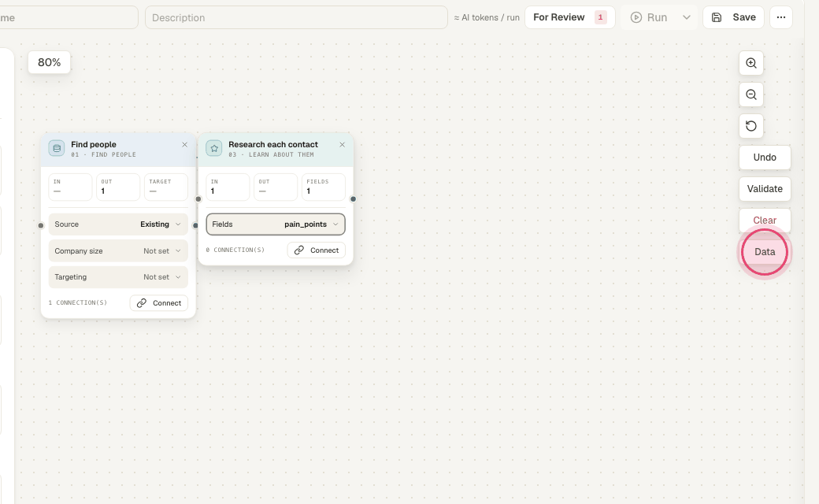Click the Clear button
The height and width of the screenshot is (504, 819).
point(765,220)
